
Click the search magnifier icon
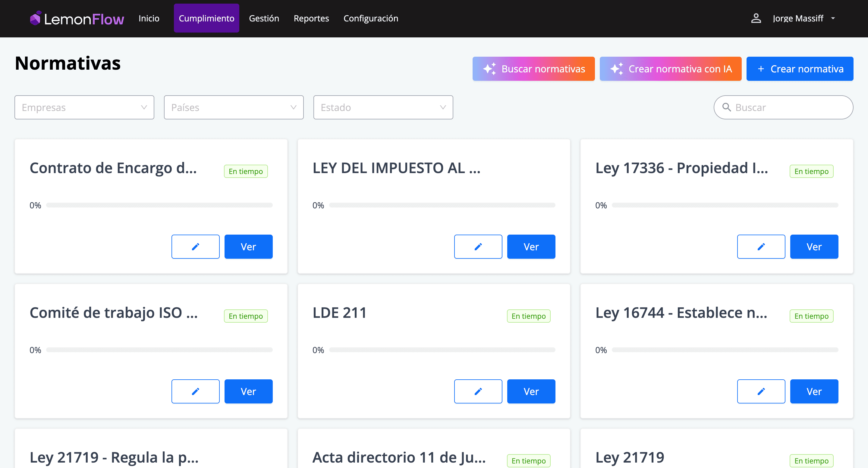click(x=726, y=107)
